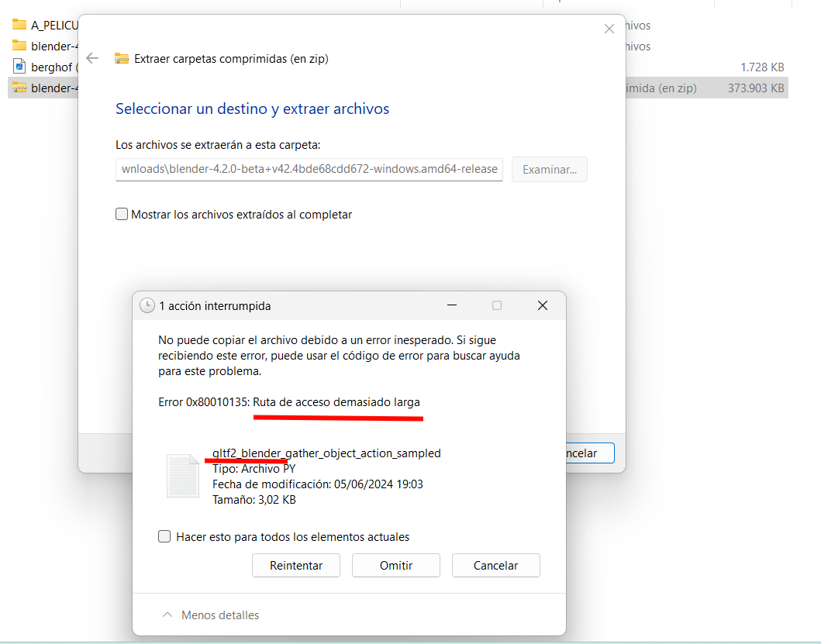Image resolution: width=821 pixels, height=644 pixels.
Task: Click Cancelar in the error dialog
Action: click(496, 566)
